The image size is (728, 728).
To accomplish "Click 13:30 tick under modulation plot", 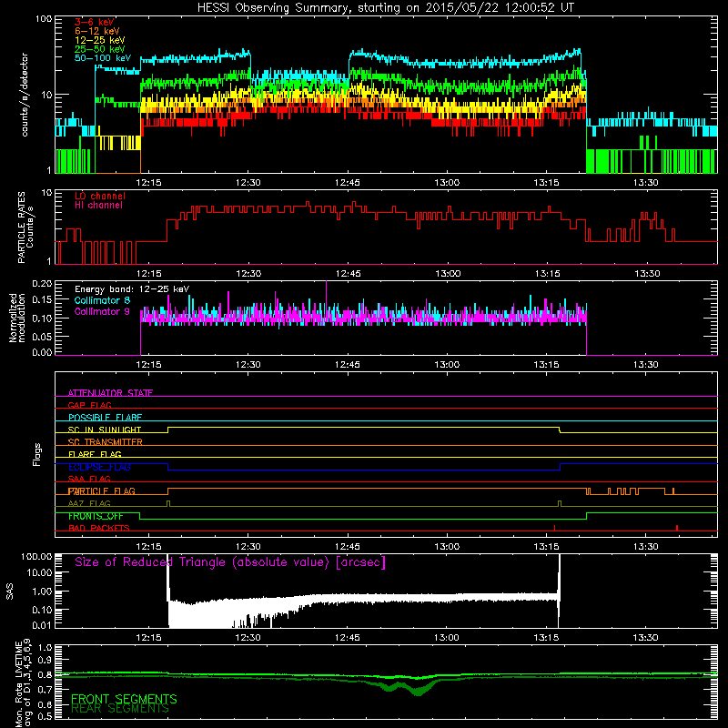I will (x=646, y=365).
